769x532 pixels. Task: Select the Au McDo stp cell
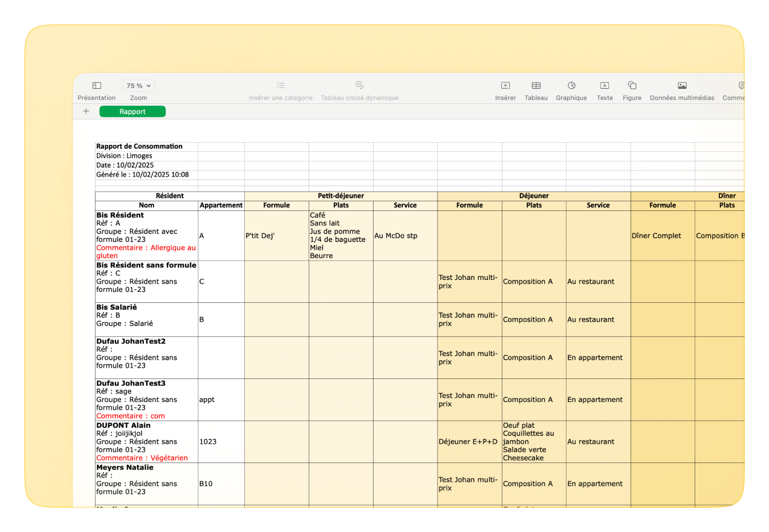(x=404, y=236)
